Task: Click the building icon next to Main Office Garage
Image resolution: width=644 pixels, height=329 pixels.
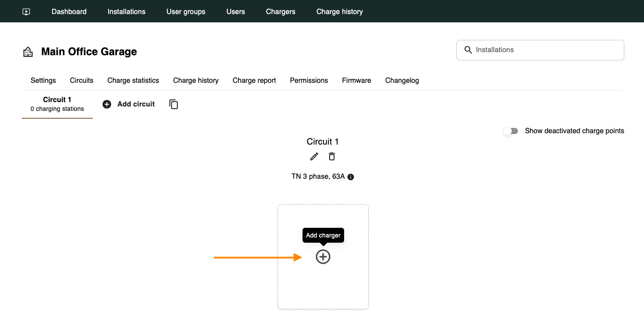Action: pos(28,51)
